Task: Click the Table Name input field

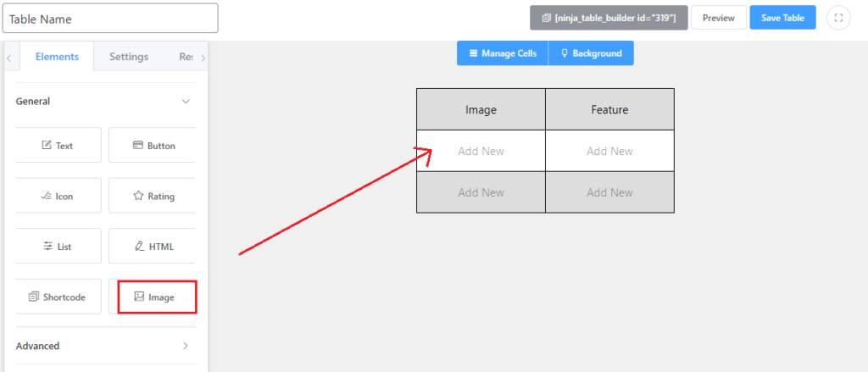Action: [110, 19]
